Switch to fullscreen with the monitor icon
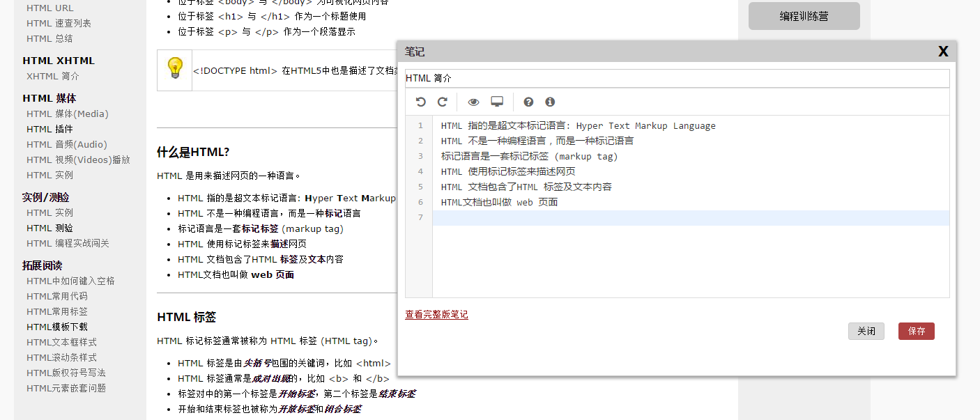The width and height of the screenshot is (980, 420). click(497, 102)
